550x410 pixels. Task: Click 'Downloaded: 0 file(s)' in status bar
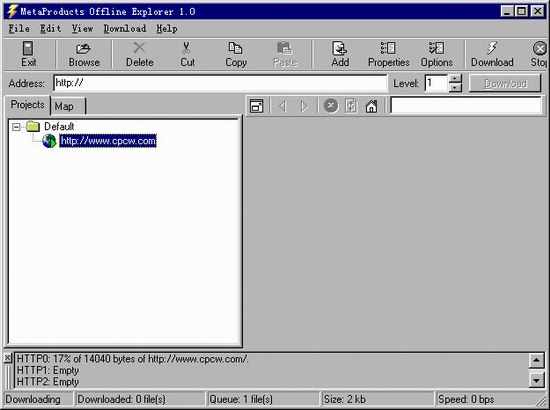(x=121, y=399)
